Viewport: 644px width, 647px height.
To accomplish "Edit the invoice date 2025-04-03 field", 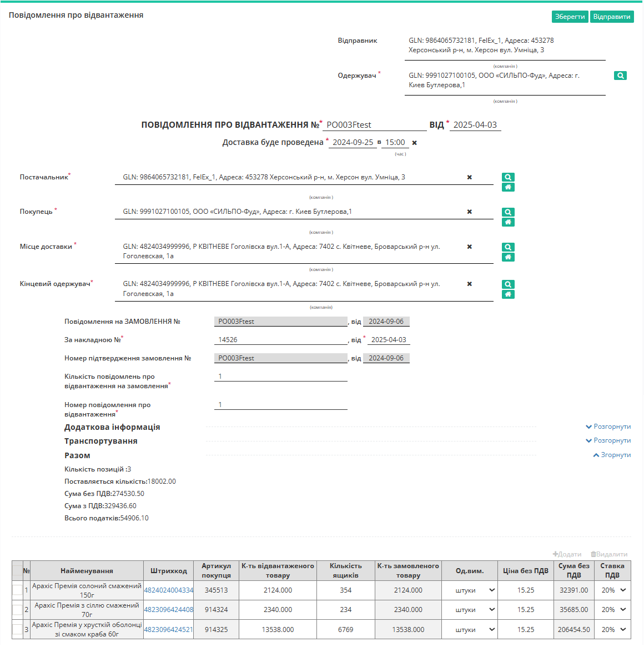I will (389, 339).
